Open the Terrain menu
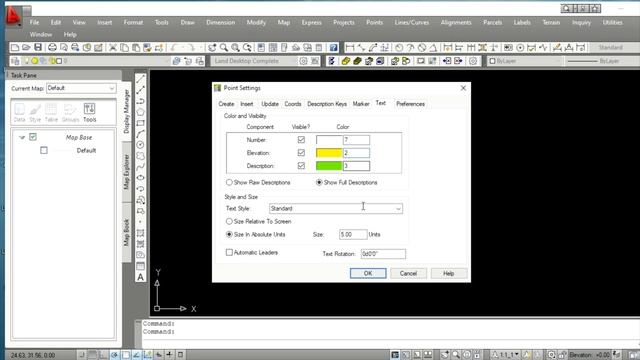640x360 pixels. point(551,22)
